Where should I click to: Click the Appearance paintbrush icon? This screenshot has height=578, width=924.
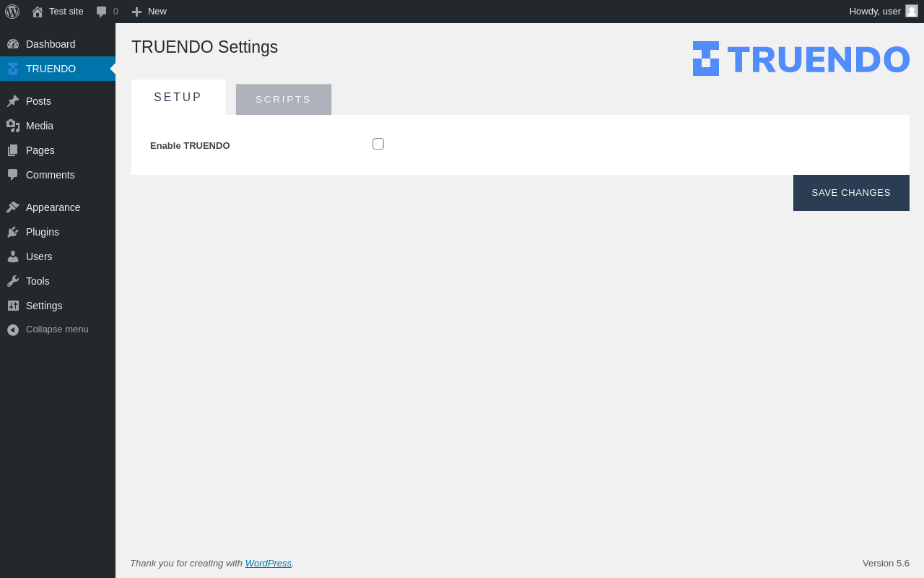pyautogui.click(x=13, y=207)
